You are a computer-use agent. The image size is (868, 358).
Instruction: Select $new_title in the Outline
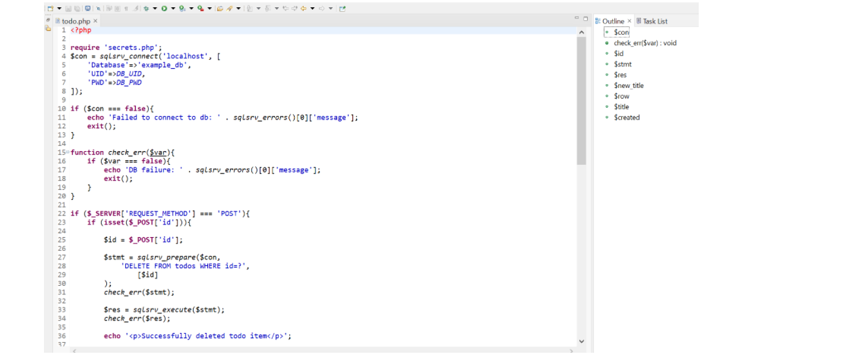629,85
